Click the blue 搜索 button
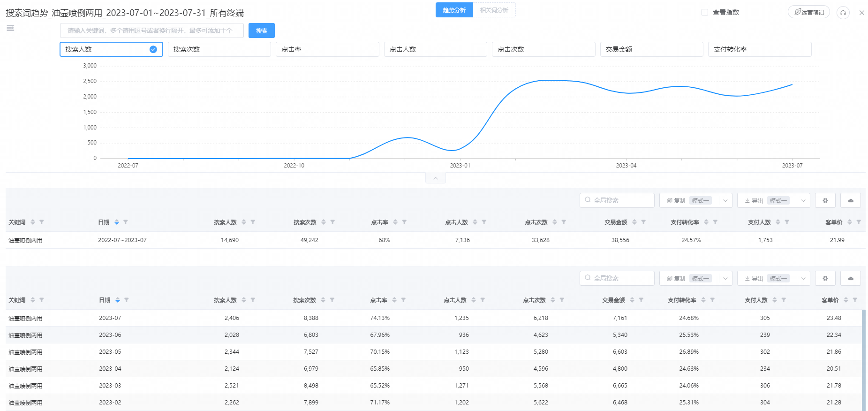The width and height of the screenshot is (868, 411). pos(261,30)
